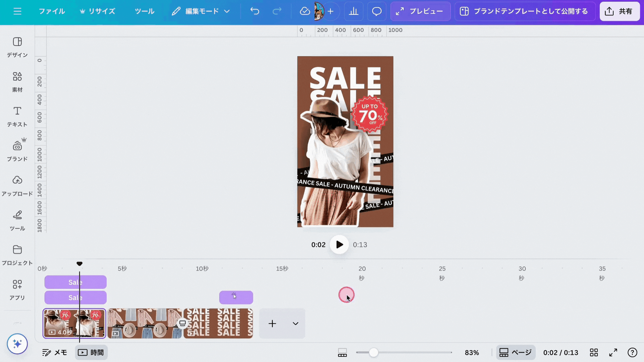Click the zoom slider handle

tap(373, 352)
